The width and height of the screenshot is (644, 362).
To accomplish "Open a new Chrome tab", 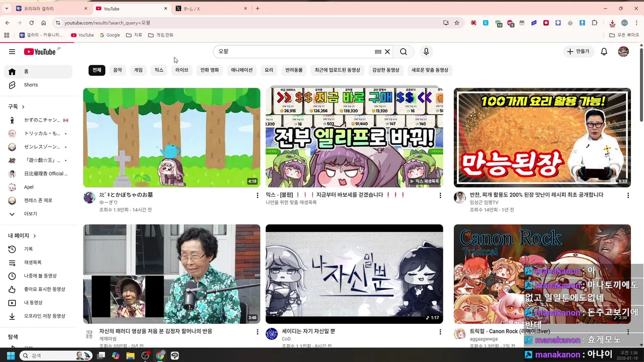I will [x=258, y=9].
